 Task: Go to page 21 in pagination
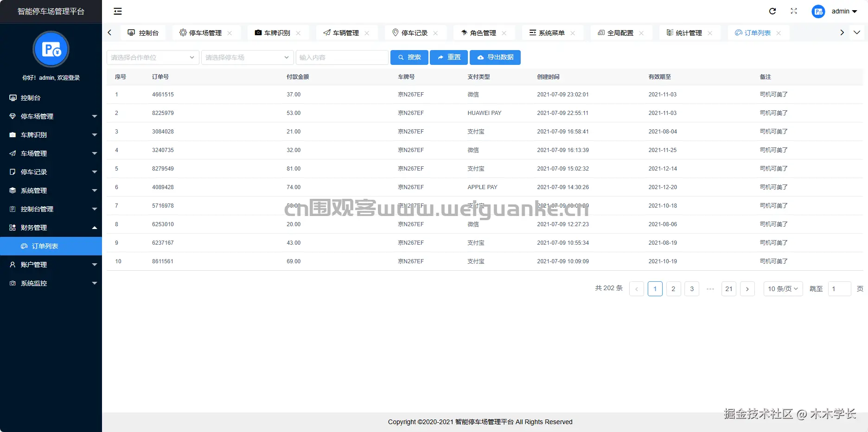click(729, 289)
